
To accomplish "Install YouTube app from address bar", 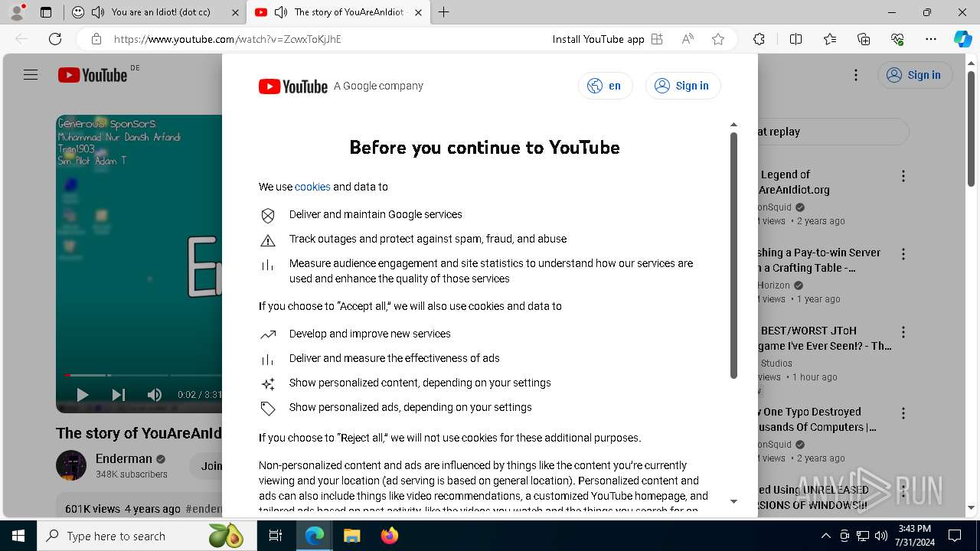I will click(x=608, y=39).
